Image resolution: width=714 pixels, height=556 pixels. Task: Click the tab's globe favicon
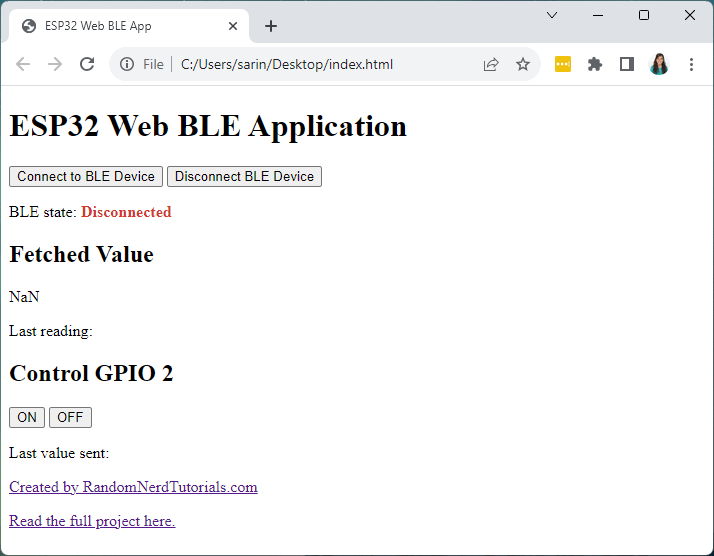29,26
